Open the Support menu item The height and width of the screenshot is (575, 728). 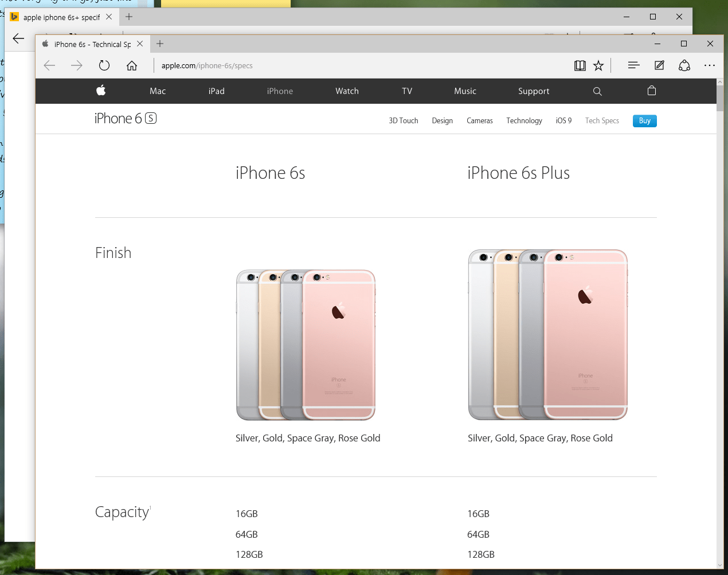pos(534,91)
